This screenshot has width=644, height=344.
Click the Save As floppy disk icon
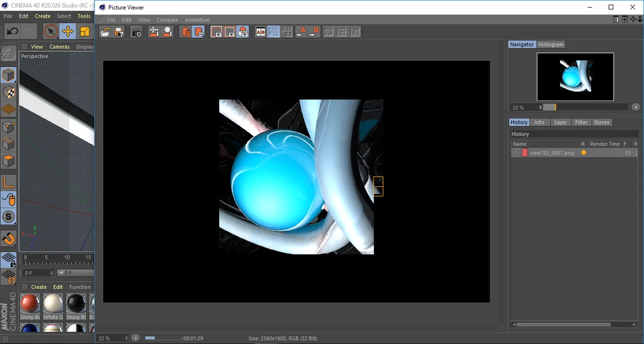pos(119,32)
